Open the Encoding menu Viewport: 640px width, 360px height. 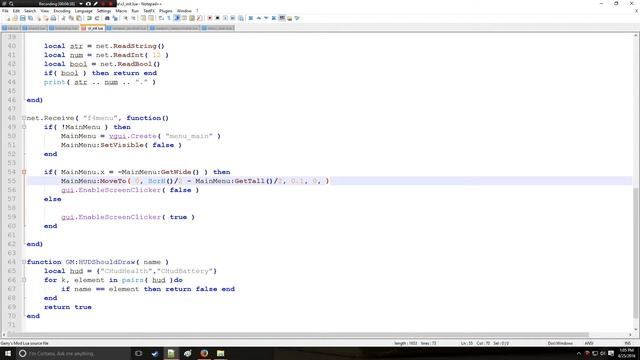point(62,11)
